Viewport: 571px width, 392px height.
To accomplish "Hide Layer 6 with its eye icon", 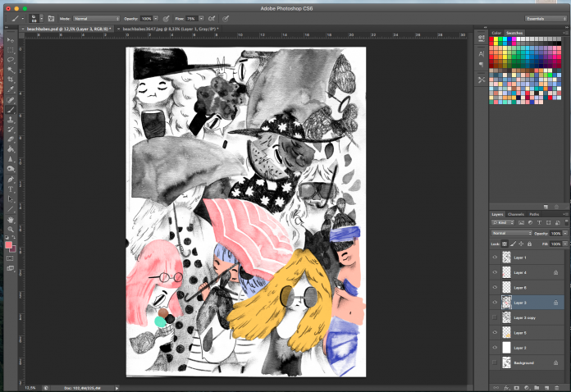I will (495, 287).
